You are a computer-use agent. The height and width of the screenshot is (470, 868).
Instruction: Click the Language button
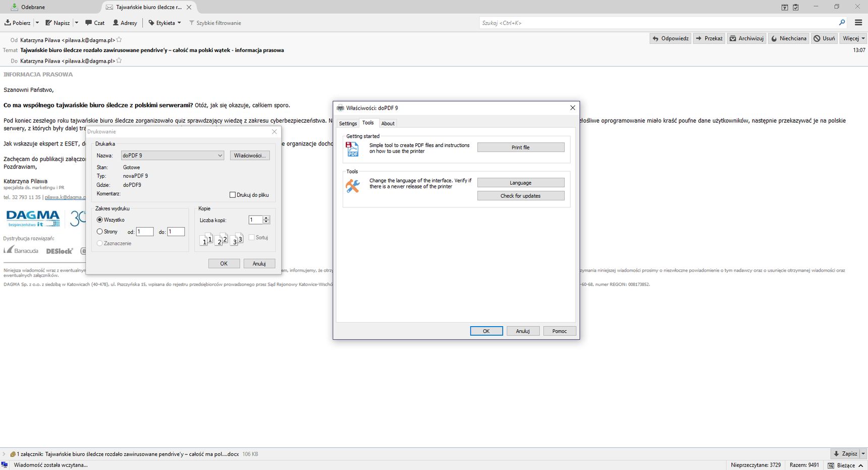coord(521,183)
